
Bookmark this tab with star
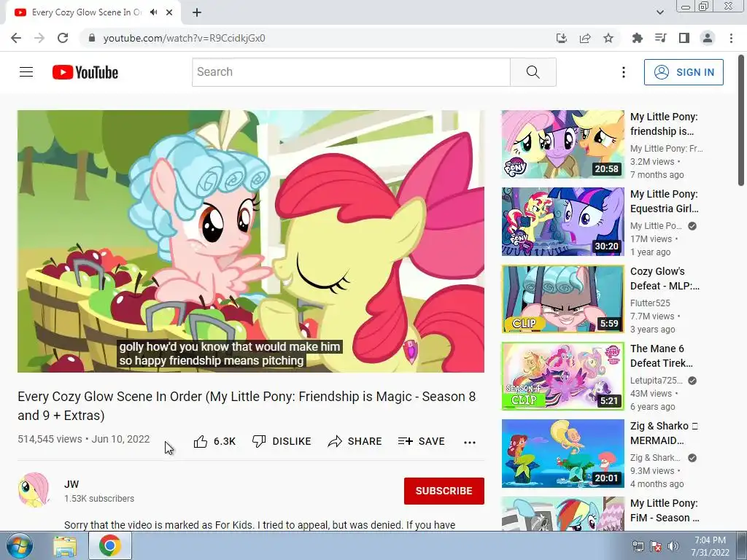coord(608,38)
